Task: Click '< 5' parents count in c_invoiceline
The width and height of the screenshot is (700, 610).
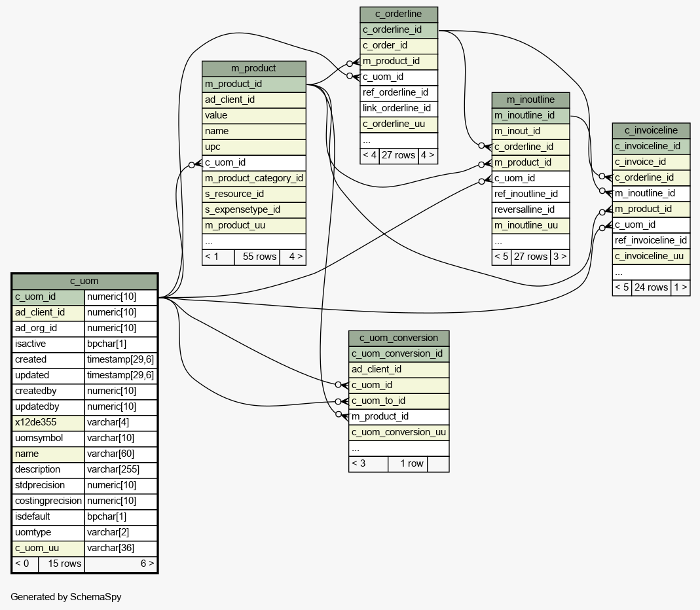Action: pos(621,288)
